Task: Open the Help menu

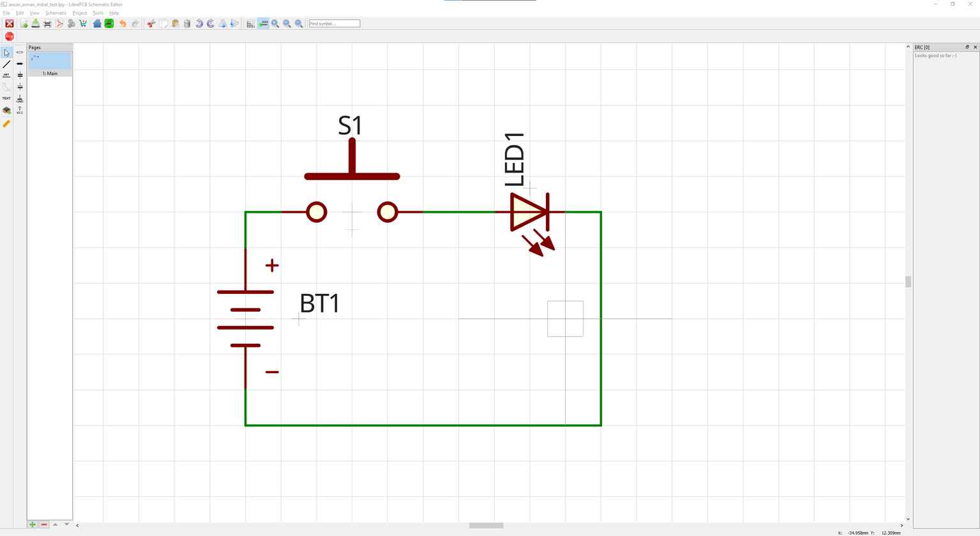Action: pyautogui.click(x=114, y=13)
